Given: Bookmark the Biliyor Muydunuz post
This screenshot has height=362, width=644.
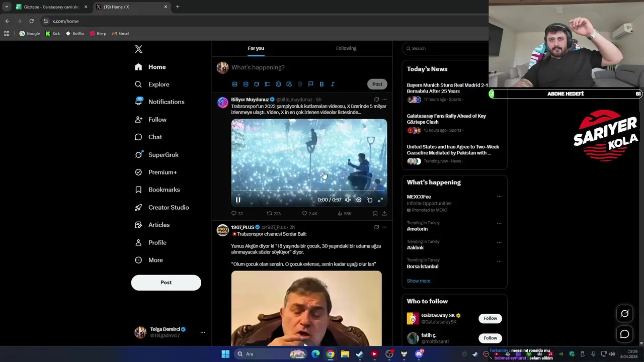Looking at the screenshot, I should [x=375, y=214].
